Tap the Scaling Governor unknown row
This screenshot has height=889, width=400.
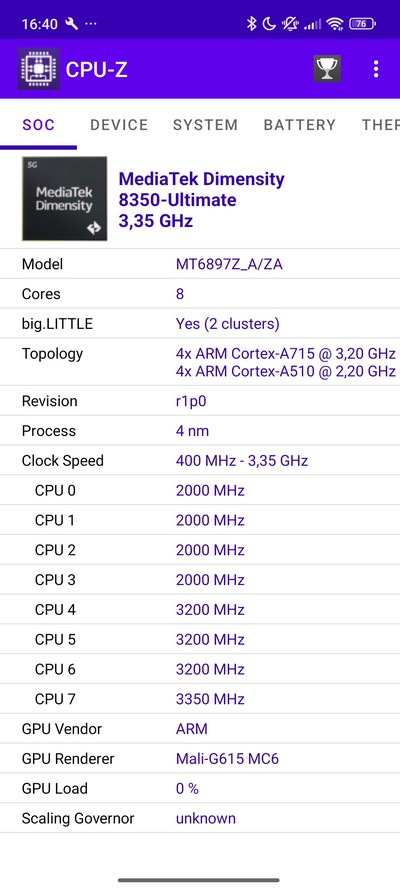click(x=200, y=819)
